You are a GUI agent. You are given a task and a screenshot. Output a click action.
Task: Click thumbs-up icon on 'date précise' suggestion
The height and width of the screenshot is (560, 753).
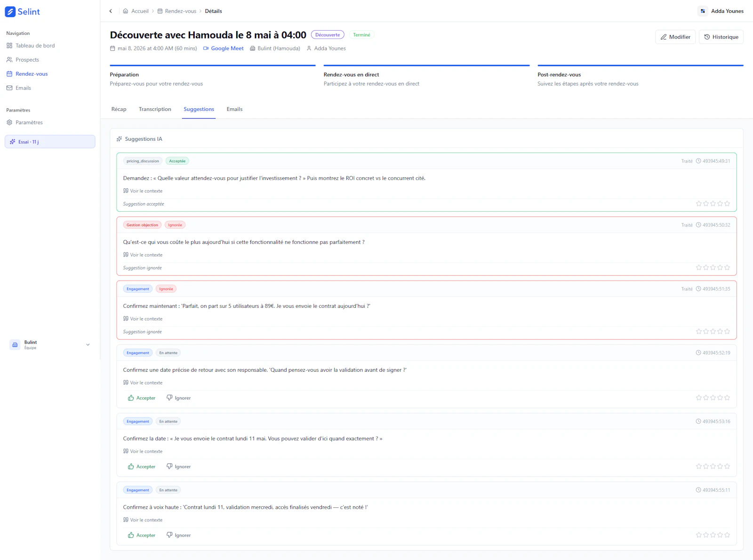click(131, 398)
